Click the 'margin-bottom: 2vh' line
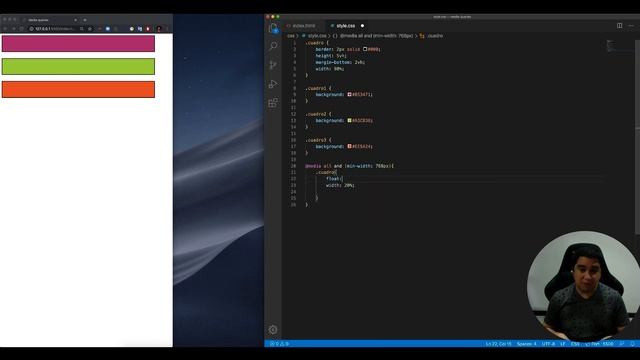 point(340,62)
